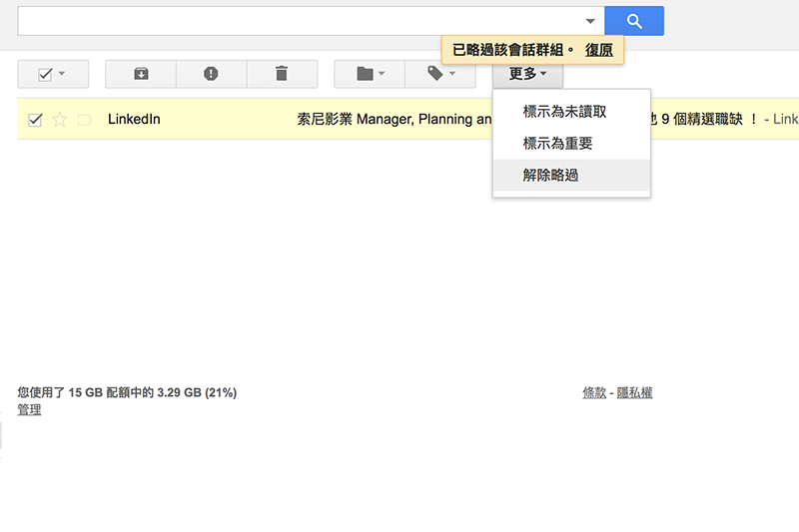Image resolution: width=799 pixels, height=532 pixels.
Task: Open the Move to folder icon
Action: pyautogui.click(x=369, y=74)
